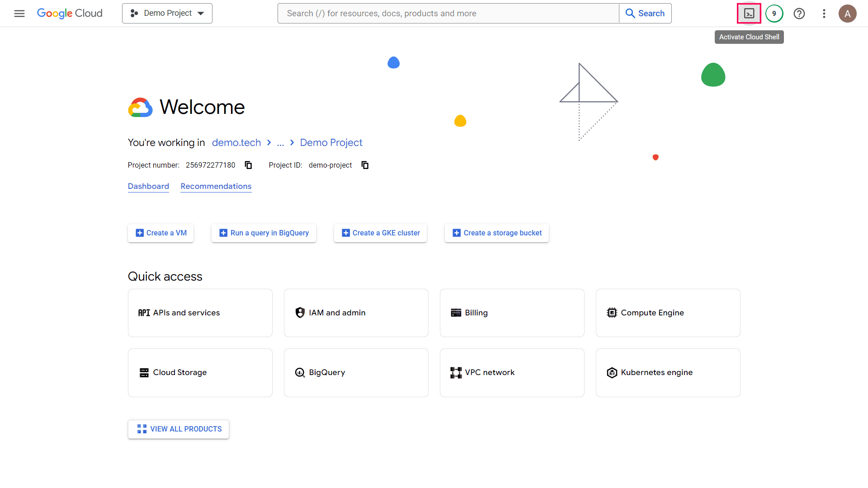Expand the collapsed breadcrumb ellipsis
Viewport: 868px width, 488px height.
(x=281, y=142)
